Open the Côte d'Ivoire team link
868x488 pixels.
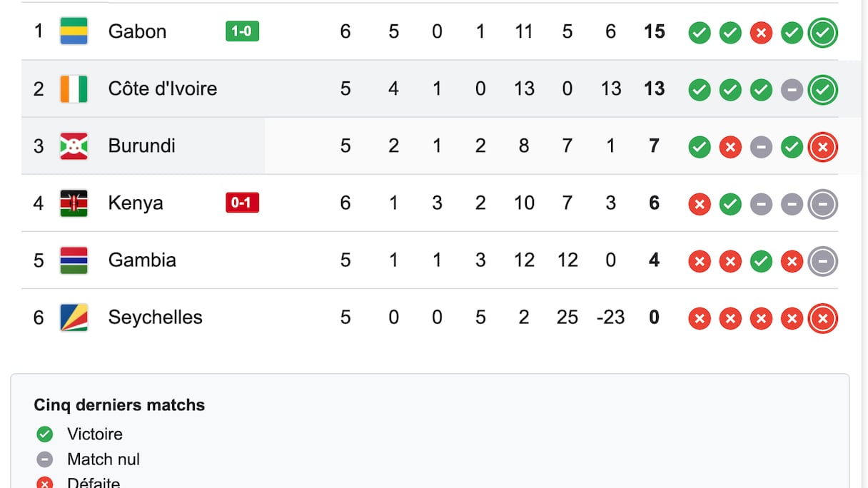[x=162, y=88]
